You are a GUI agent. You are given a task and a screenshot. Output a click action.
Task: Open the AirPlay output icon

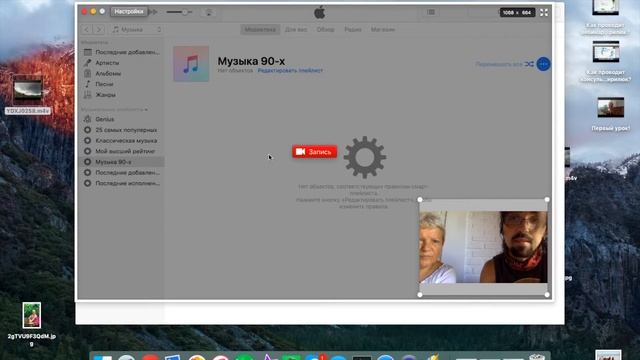[209, 12]
